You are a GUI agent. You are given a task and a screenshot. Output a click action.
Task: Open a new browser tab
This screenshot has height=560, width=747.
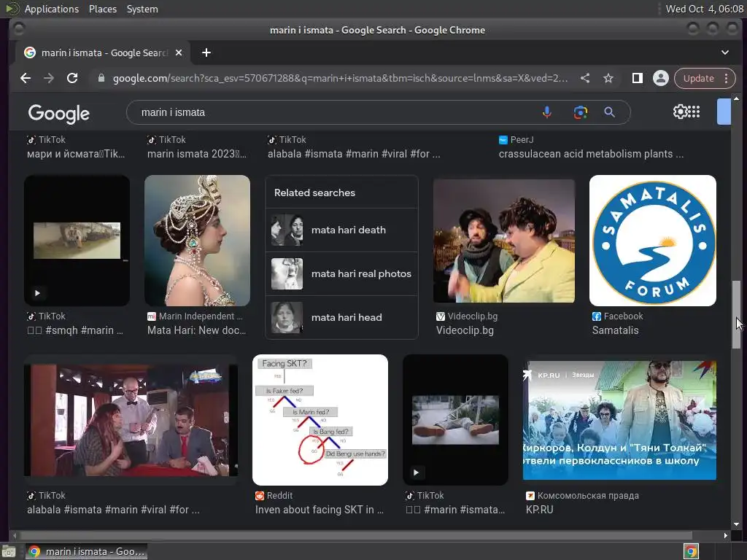(x=206, y=52)
